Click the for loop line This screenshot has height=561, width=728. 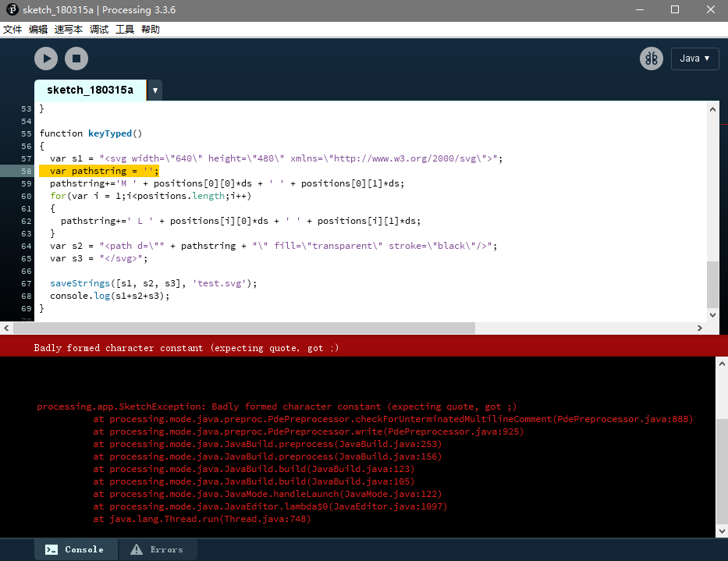[151, 196]
